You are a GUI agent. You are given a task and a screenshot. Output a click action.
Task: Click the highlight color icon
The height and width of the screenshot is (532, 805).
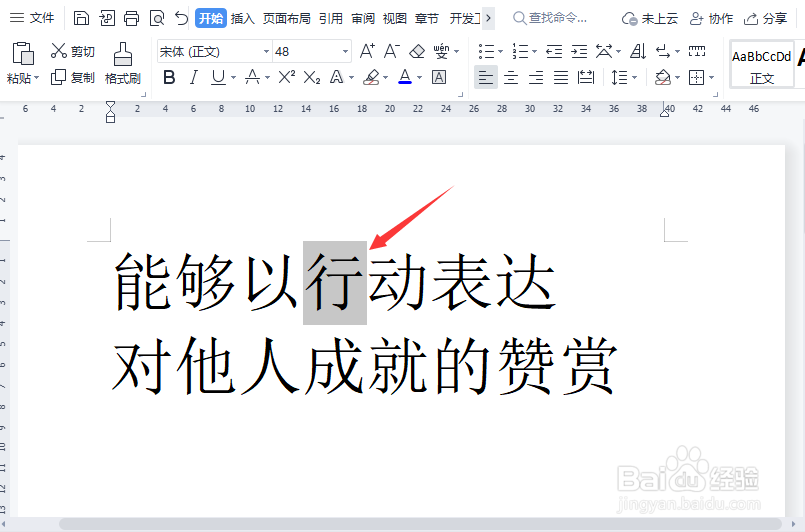click(371, 78)
